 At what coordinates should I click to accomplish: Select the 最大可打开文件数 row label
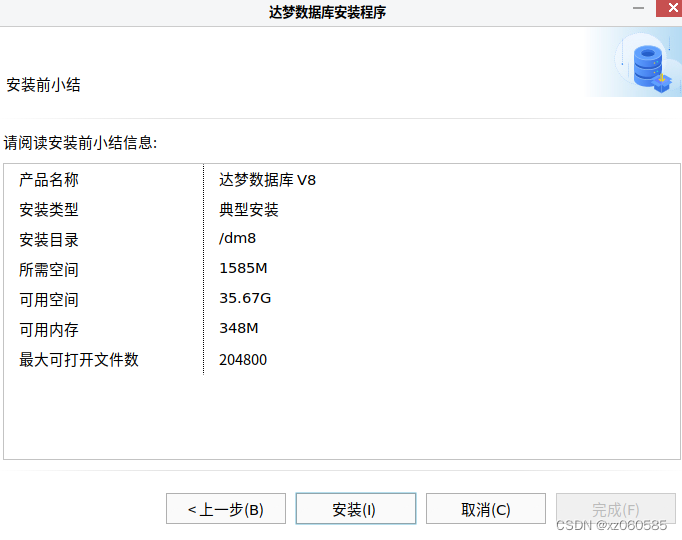pyautogui.click(x=79, y=360)
